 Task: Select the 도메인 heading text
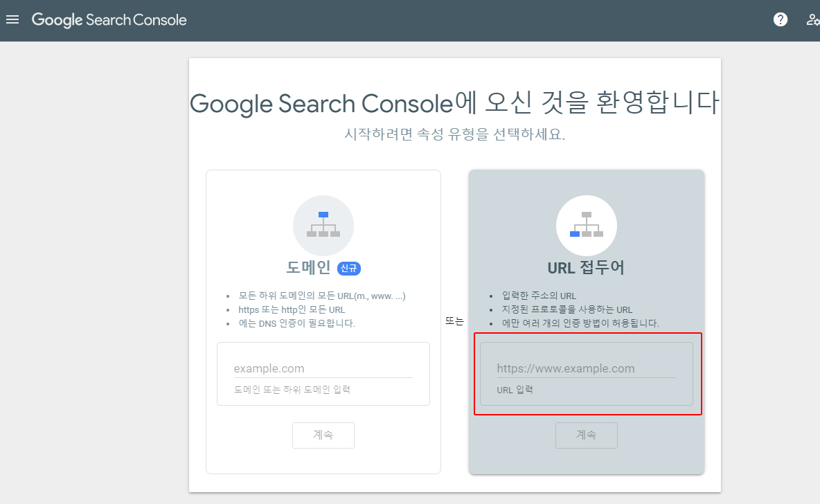308,268
